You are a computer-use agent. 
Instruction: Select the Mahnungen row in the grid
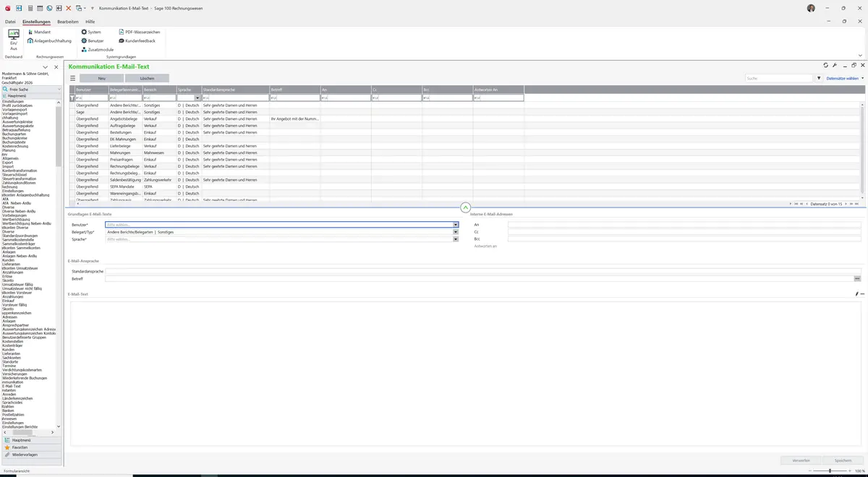(x=466, y=152)
